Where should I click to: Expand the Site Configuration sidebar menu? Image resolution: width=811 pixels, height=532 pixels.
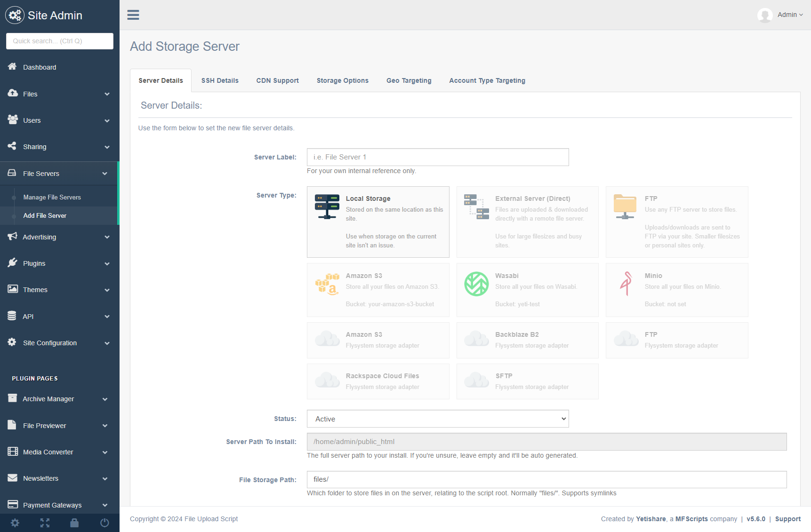59,343
